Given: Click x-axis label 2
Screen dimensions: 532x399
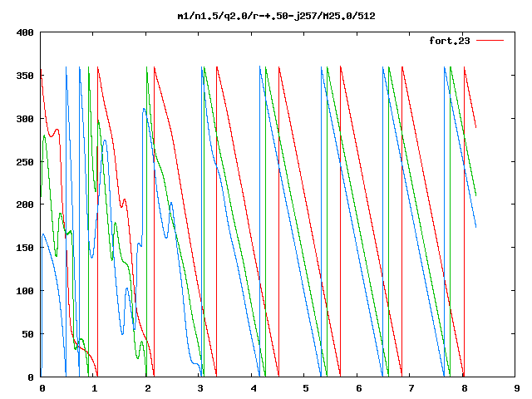Looking at the screenshot, I should pyautogui.click(x=148, y=388).
